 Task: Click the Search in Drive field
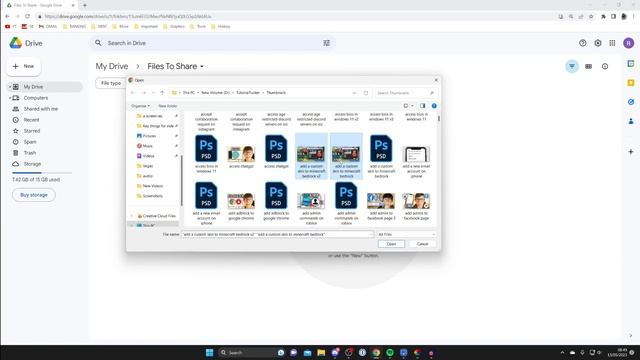[x=212, y=43]
